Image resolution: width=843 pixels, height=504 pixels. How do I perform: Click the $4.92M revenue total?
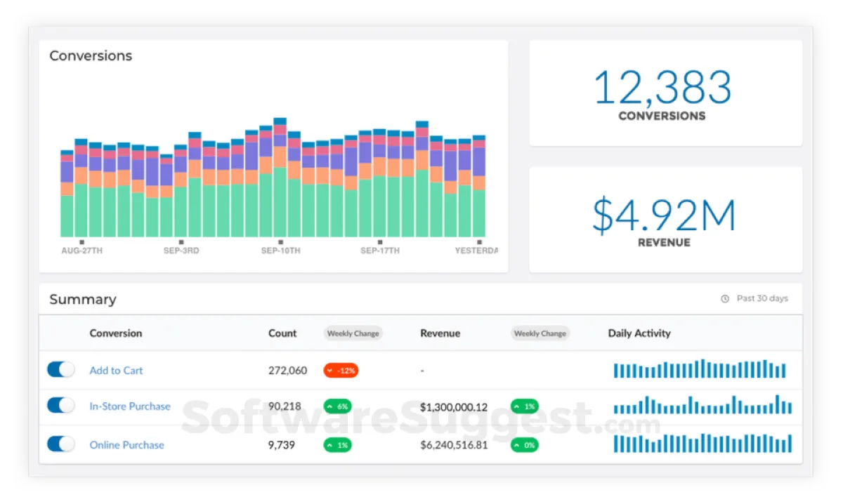[663, 215]
